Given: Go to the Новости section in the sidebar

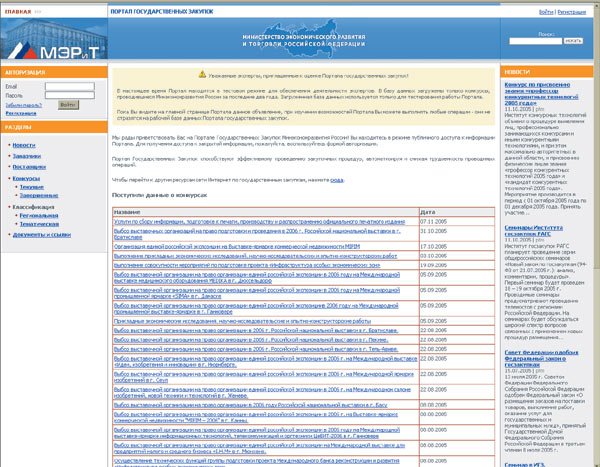Looking at the screenshot, I should pos(24,145).
